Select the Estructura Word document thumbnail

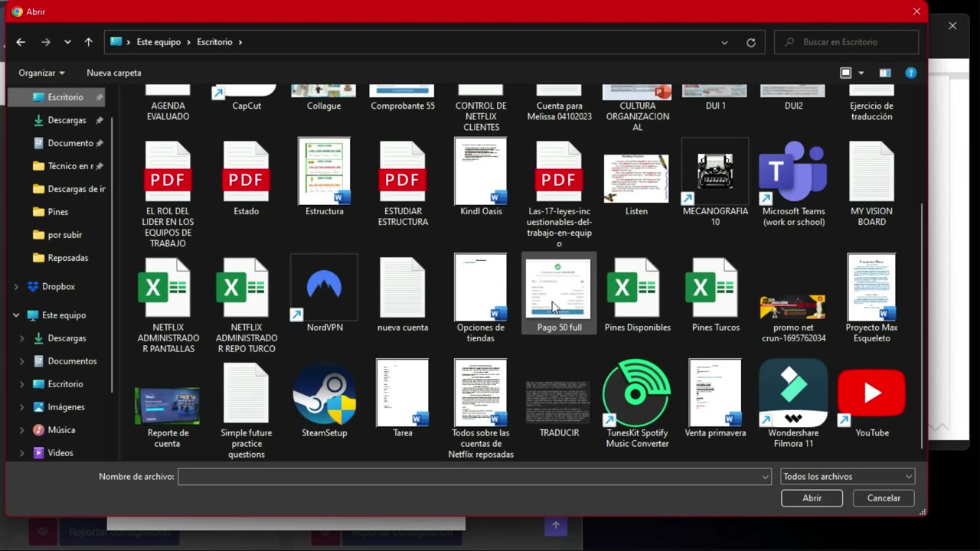tap(324, 171)
